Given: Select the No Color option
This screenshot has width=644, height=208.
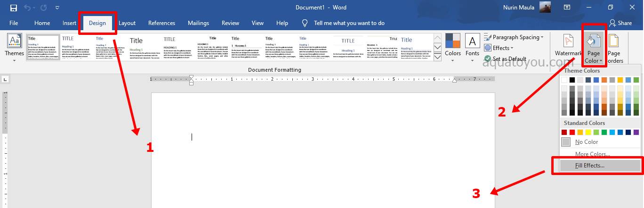Looking at the screenshot, I should pyautogui.click(x=587, y=142).
